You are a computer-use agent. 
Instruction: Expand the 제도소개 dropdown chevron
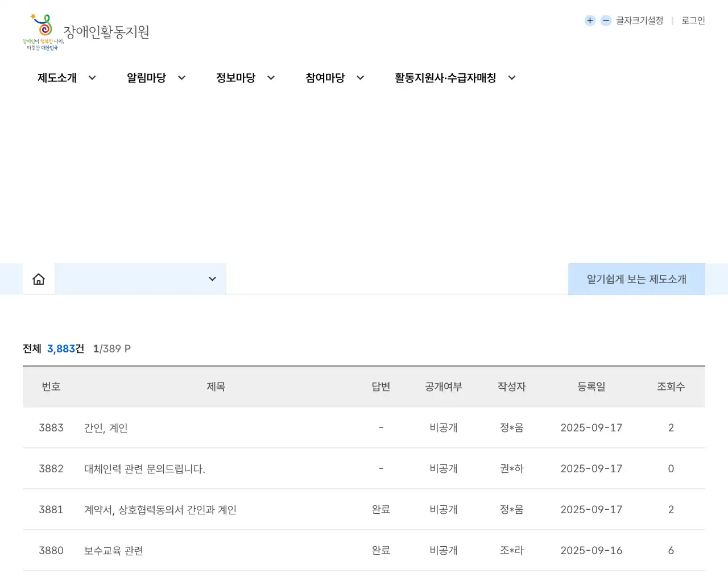pyautogui.click(x=92, y=78)
